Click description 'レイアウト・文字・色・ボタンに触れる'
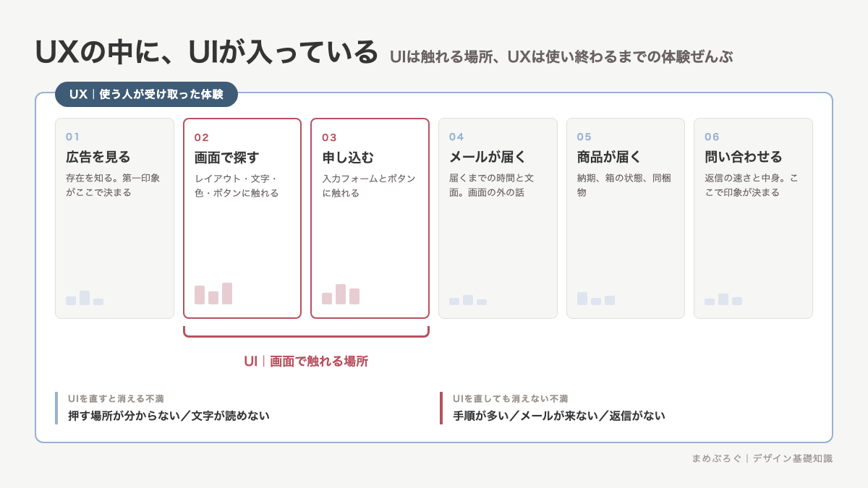The image size is (868, 488). 237,186
